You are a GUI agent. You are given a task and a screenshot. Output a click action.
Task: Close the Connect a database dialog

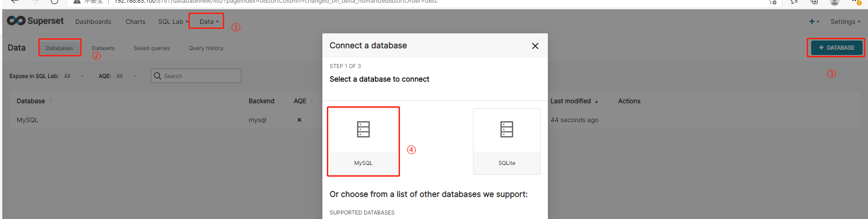pos(535,46)
